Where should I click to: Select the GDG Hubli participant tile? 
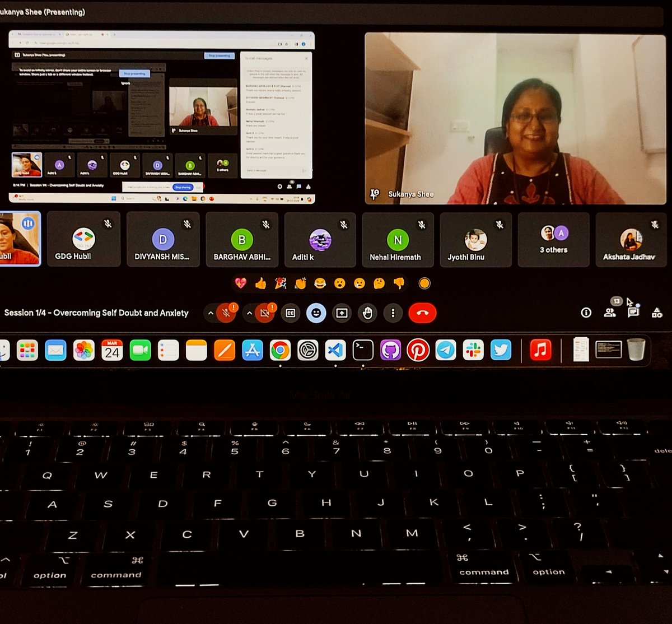click(x=83, y=239)
